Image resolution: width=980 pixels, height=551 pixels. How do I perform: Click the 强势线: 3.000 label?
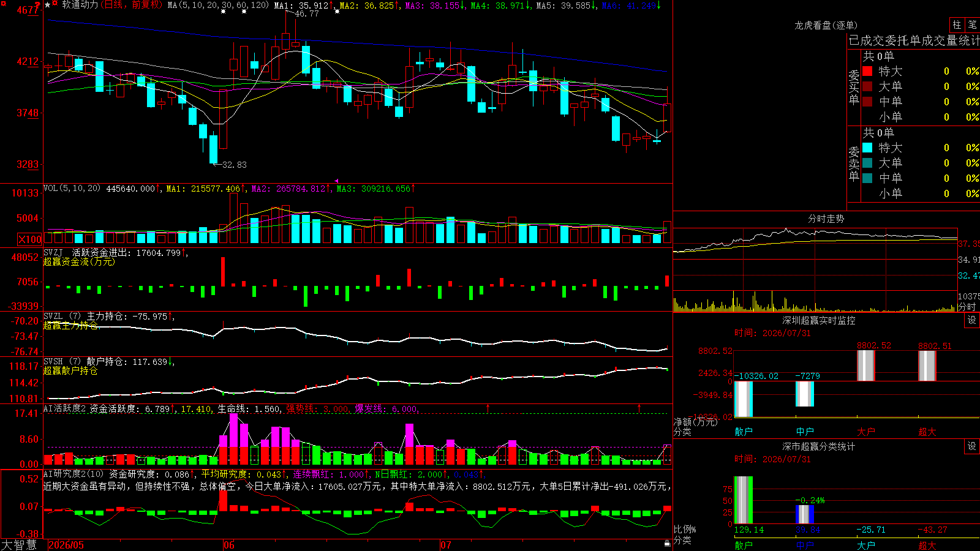(317, 408)
